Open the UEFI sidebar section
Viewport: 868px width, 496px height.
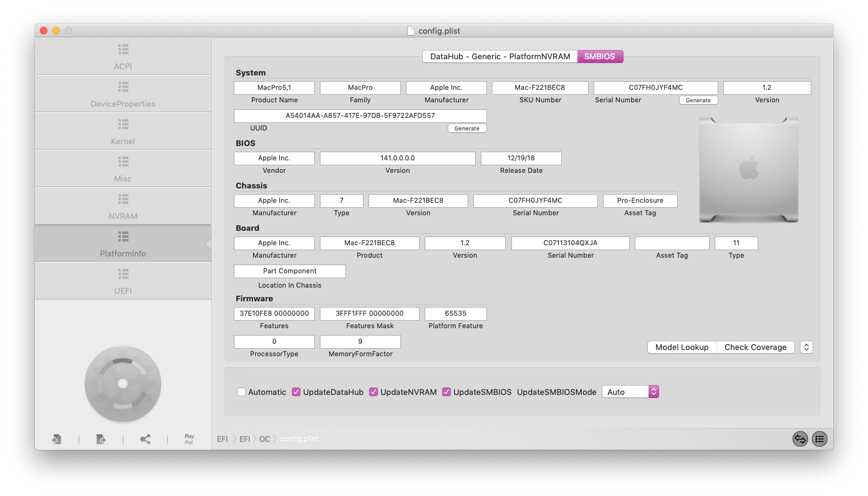(123, 281)
